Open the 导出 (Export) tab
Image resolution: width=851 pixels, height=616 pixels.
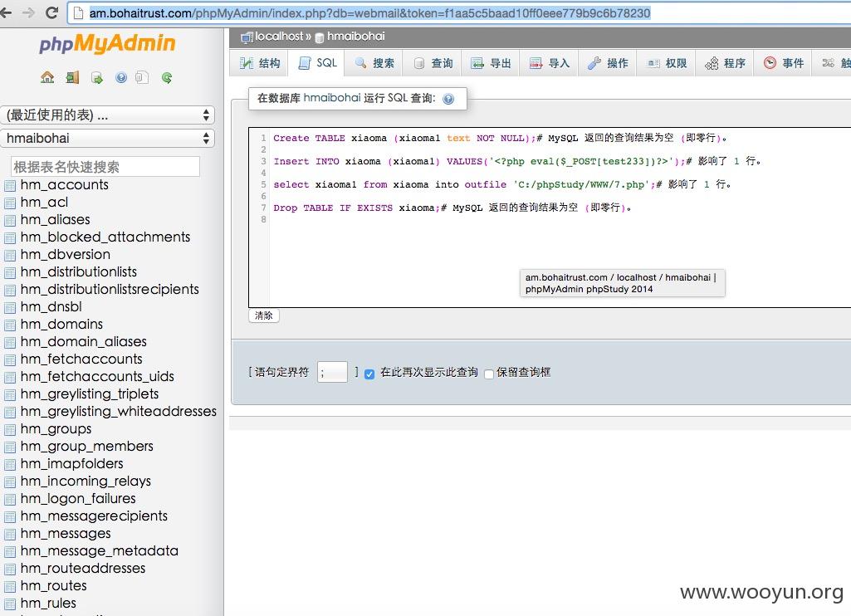(492, 63)
